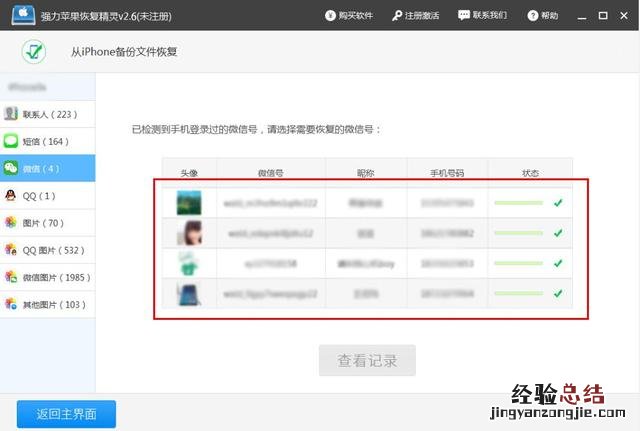Click the 昵称 column header
This screenshot has width=640, height=431.
click(x=366, y=173)
